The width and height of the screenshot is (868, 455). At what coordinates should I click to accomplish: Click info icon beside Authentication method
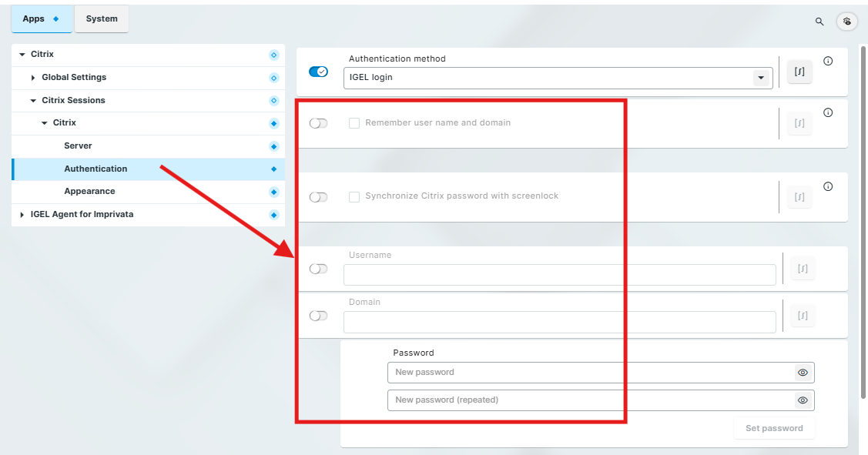[828, 62]
